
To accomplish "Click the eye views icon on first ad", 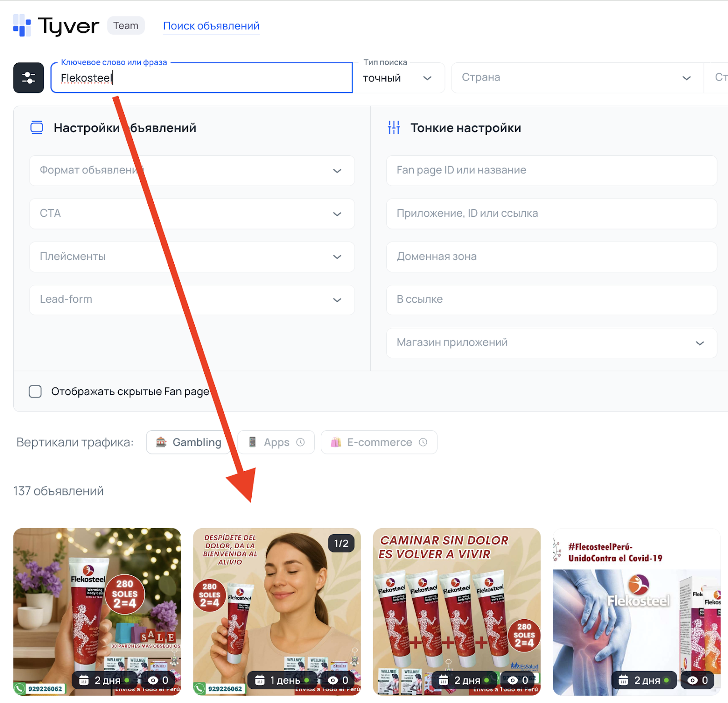I will (x=153, y=680).
